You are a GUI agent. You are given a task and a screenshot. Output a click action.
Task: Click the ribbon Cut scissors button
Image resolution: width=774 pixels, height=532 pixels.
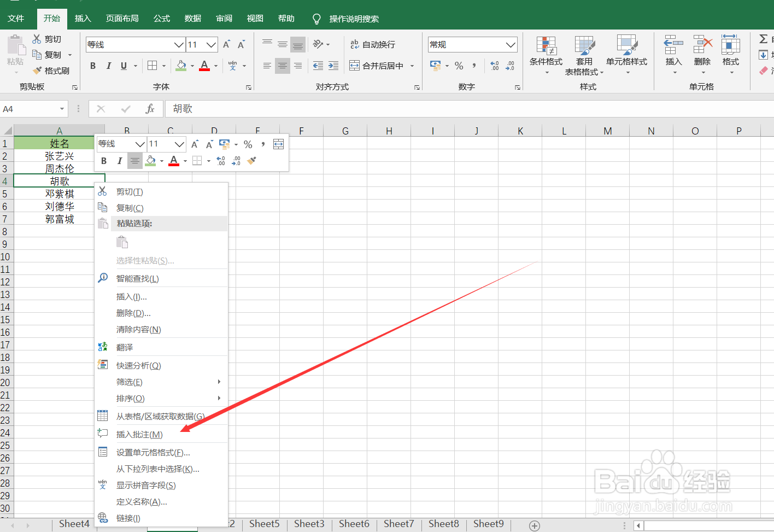[47, 39]
